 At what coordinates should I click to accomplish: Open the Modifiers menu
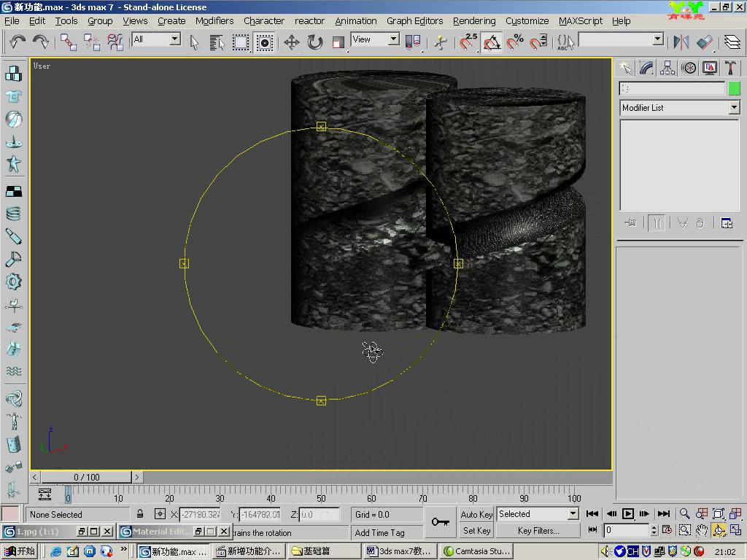point(214,21)
